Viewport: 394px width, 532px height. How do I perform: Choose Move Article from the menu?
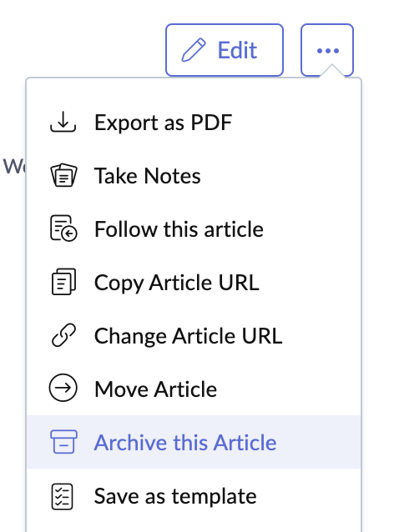(x=194, y=389)
